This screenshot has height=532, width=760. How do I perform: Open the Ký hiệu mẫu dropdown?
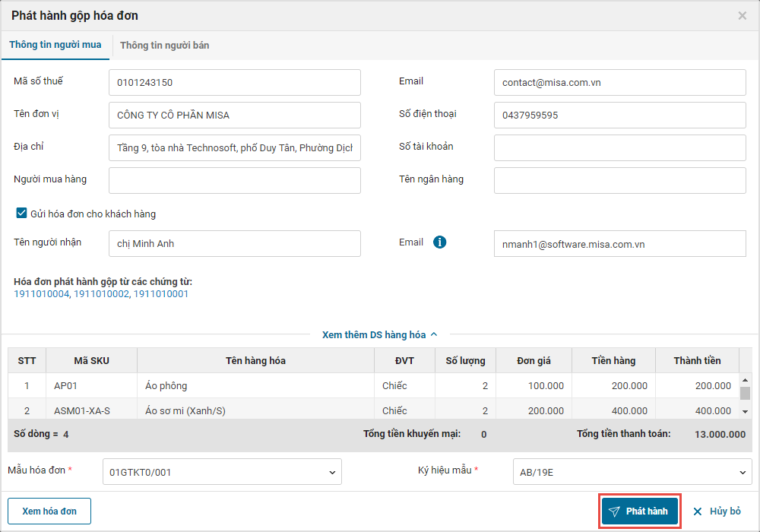pos(632,472)
